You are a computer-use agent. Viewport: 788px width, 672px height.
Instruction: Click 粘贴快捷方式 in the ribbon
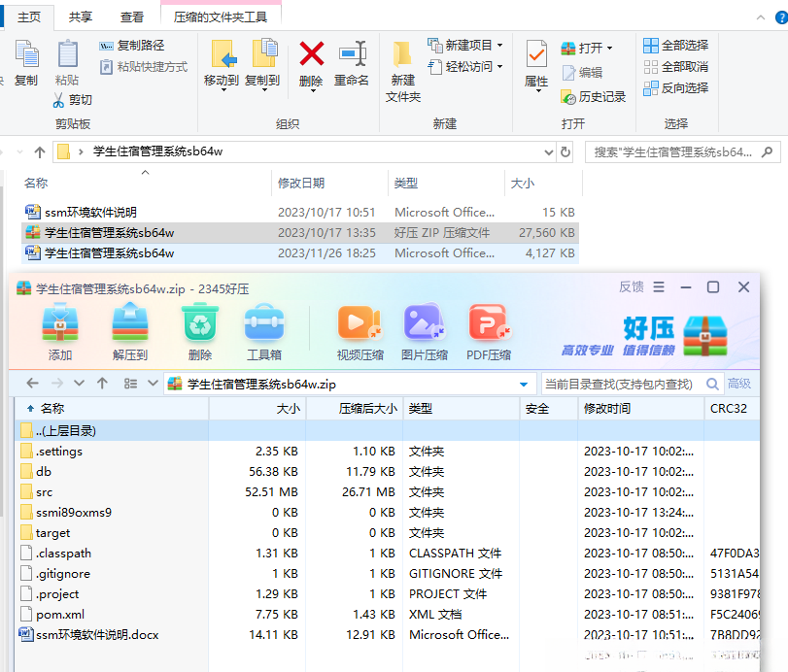point(144,67)
